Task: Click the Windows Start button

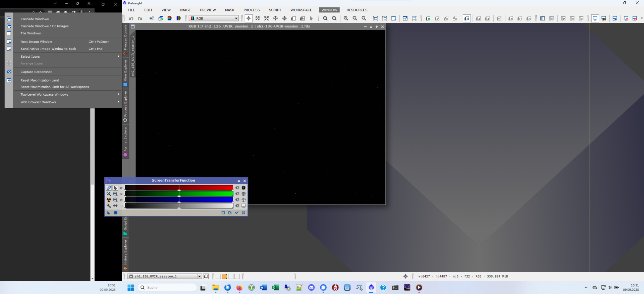Action: [x=131, y=288]
